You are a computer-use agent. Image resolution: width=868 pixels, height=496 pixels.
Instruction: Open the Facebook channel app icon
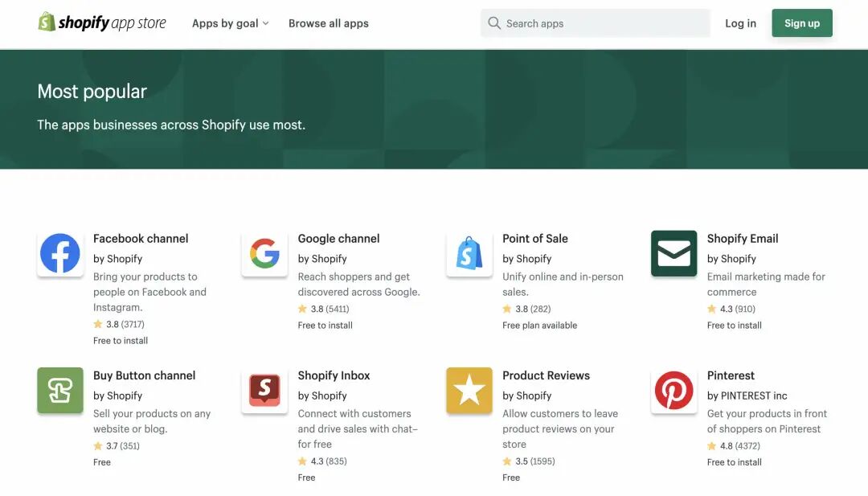(x=60, y=253)
